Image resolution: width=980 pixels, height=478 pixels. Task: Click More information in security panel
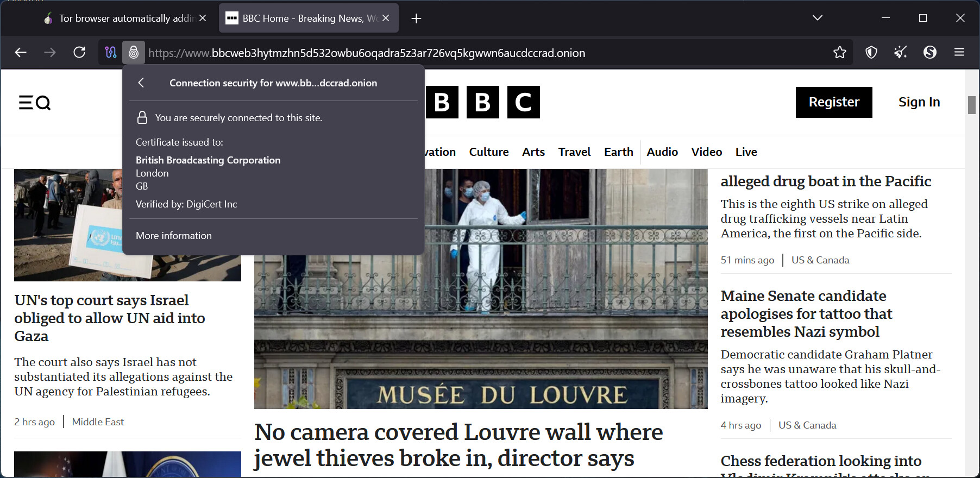tap(174, 236)
